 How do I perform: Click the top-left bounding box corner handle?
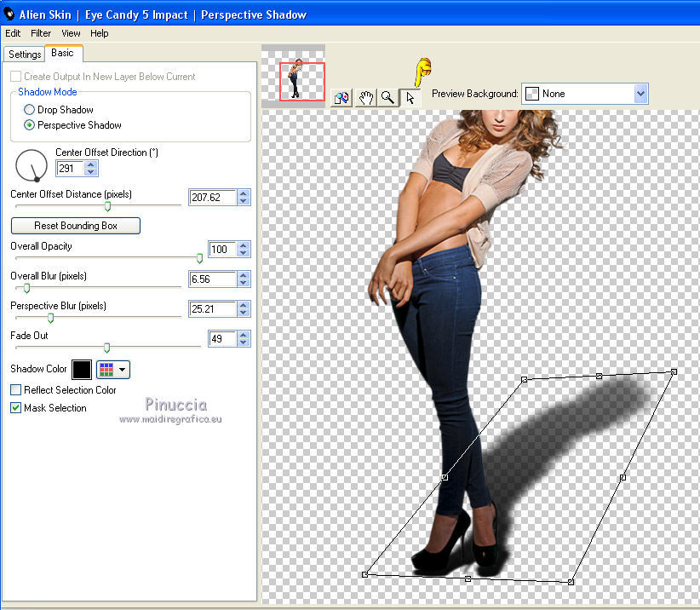pos(524,380)
